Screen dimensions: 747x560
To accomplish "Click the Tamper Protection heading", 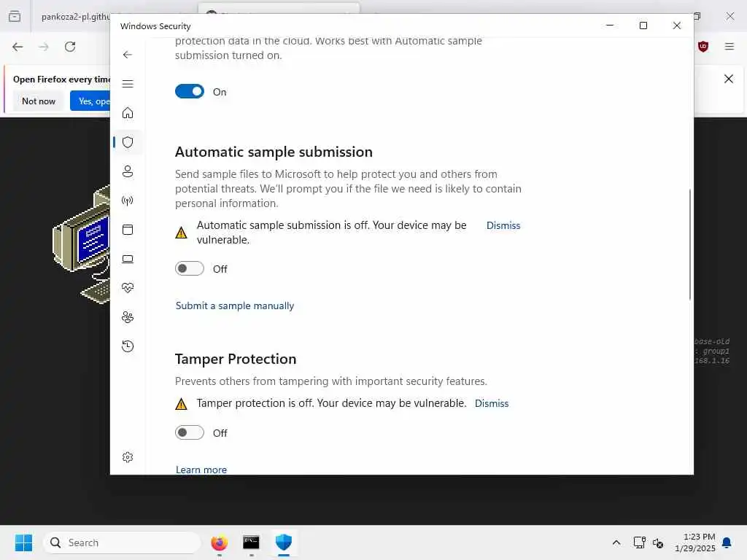I will [x=236, y=359].
